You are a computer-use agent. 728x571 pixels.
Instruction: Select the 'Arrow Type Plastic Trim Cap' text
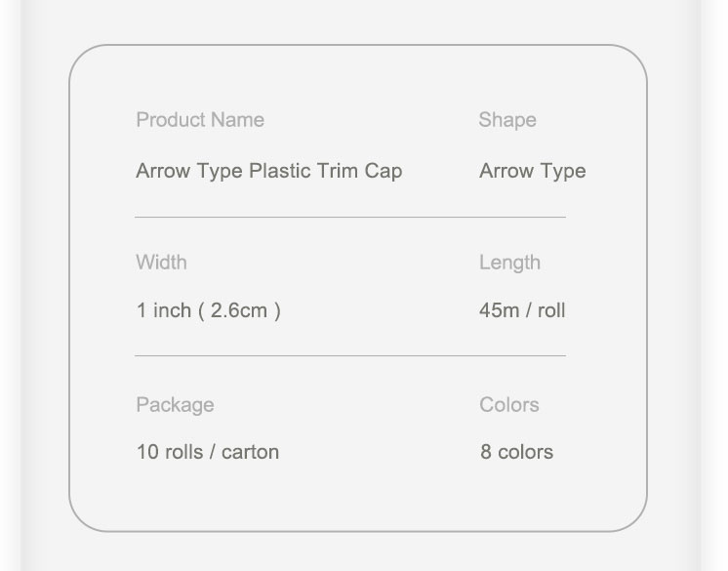coord(268,171)
